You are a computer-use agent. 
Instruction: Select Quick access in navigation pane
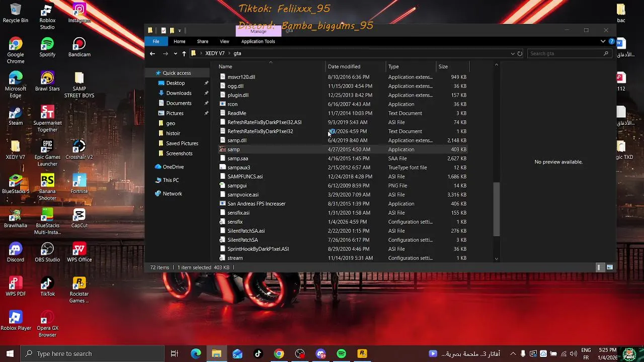tap(177, 73)
